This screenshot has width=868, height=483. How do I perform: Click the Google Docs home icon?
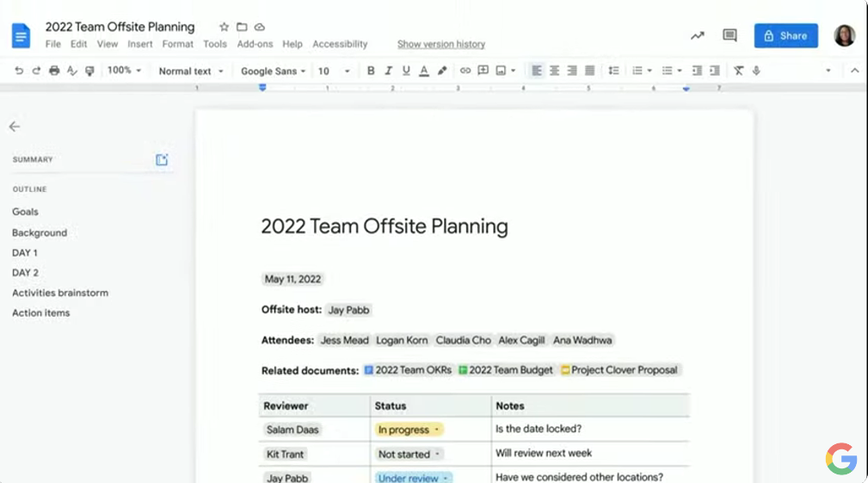21,36
